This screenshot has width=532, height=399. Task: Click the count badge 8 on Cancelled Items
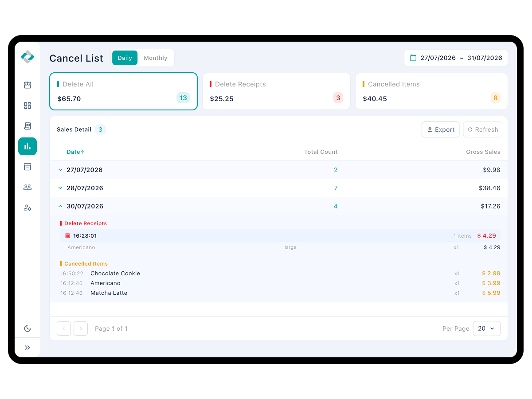[496, 98]
